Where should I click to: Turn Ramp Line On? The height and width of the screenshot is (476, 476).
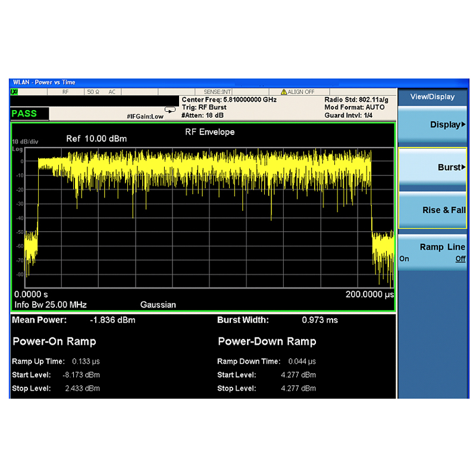pyautogui.click(x=404, y=259)
